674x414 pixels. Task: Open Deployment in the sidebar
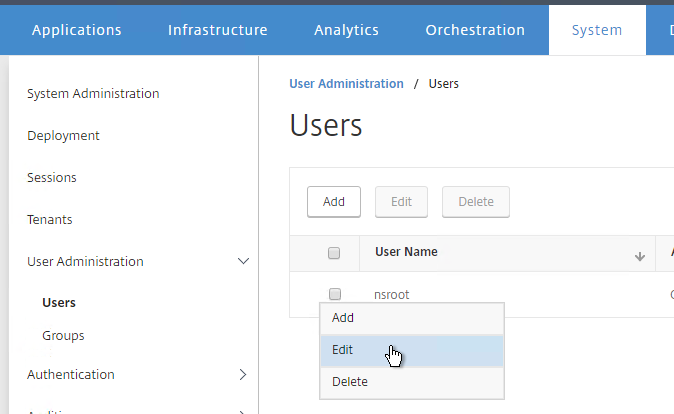(x=63, y=136)
